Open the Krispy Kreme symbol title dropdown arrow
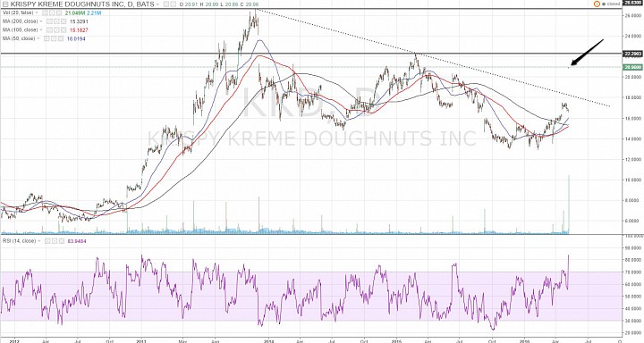The height and width of the screenshot is (343, 644). [x=157, y=4]
